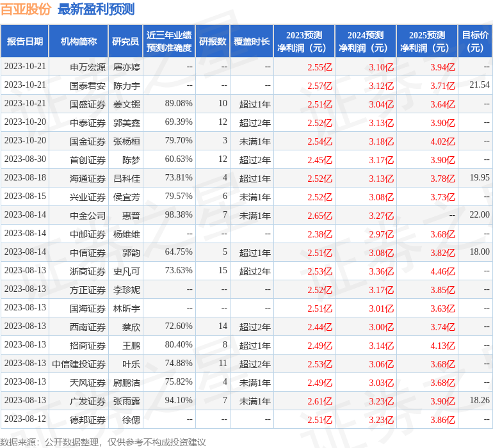Screen dimensions: 493x448
Task: Click 2025 forecast value 4.13亿
Action: tap(442, 346)
